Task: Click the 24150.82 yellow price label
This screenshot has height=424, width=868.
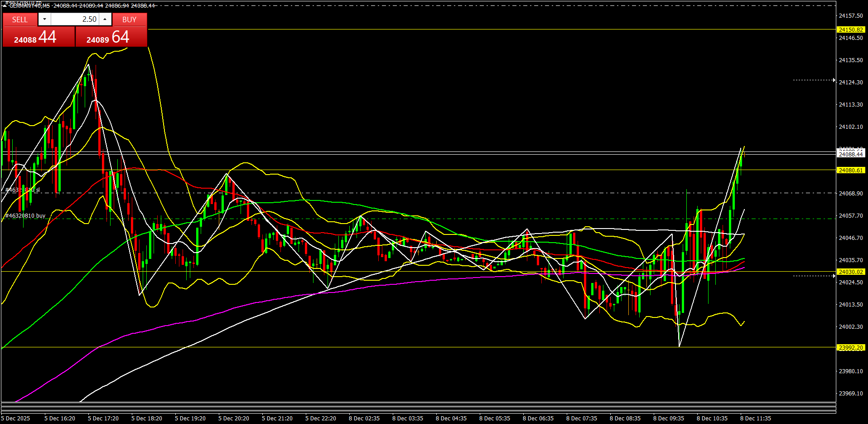Action: click(x=850, y=30)
